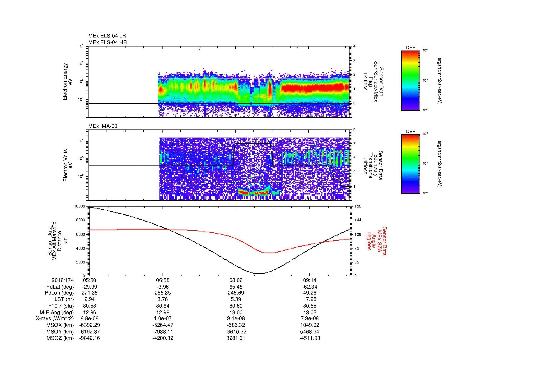Click the 'PdLat (deg)' row label
Image resolution: width=555 pixels, height=392 pixels.
pyautogui.click(x=60, y=287)
